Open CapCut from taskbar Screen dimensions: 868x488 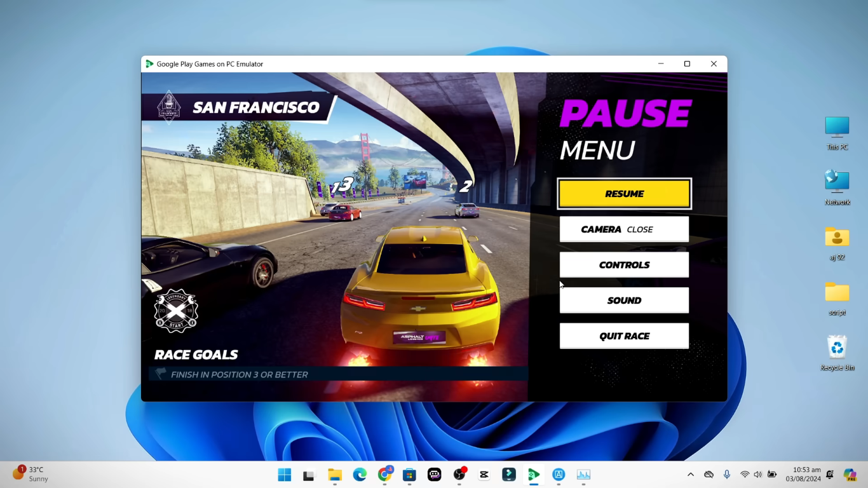coord(484,475)
